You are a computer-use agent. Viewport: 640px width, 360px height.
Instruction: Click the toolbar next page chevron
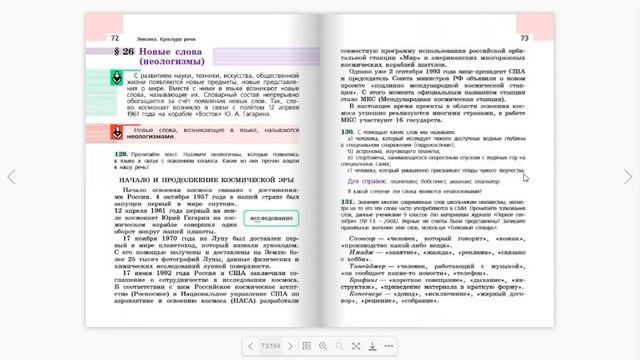tap(290, 346)
